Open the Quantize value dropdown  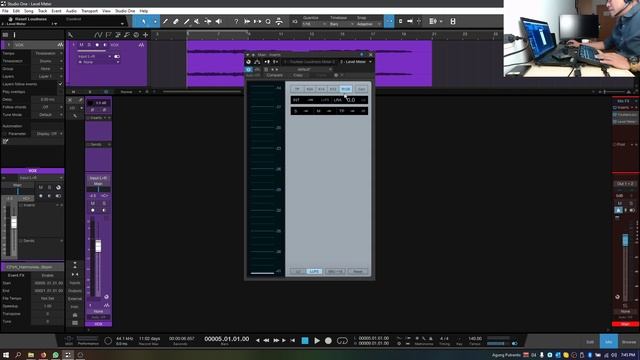tap(314, 24)
